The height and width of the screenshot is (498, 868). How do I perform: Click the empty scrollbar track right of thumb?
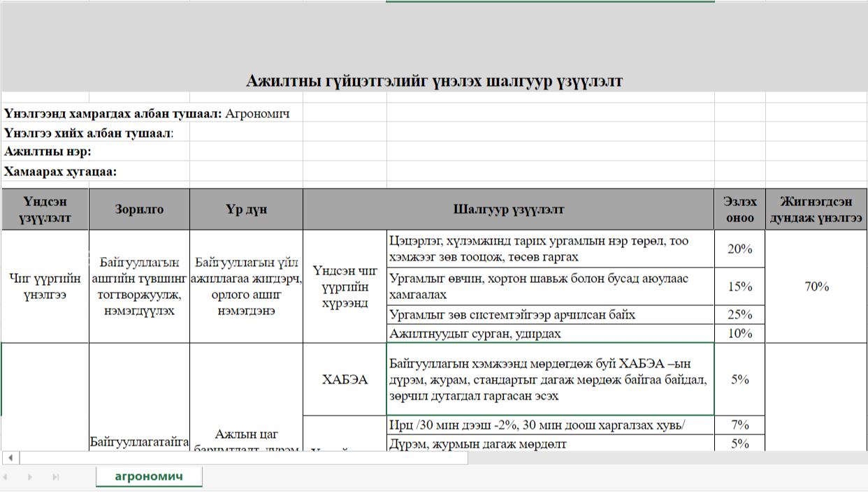(x=667, y=458)
